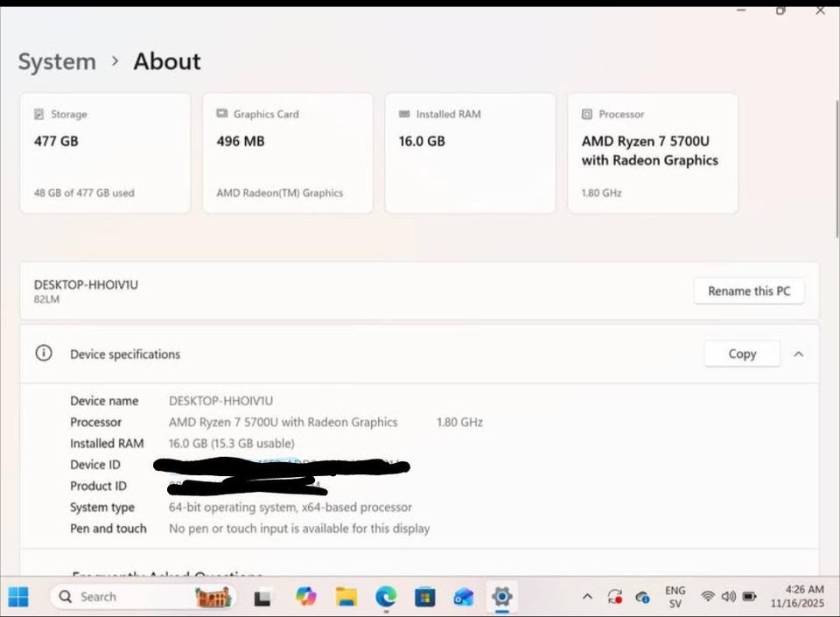Image resolution: width=840 pixels, height=617 pixels.
Task: Click the battery status tray icon
Action: [x=750, y=596]
